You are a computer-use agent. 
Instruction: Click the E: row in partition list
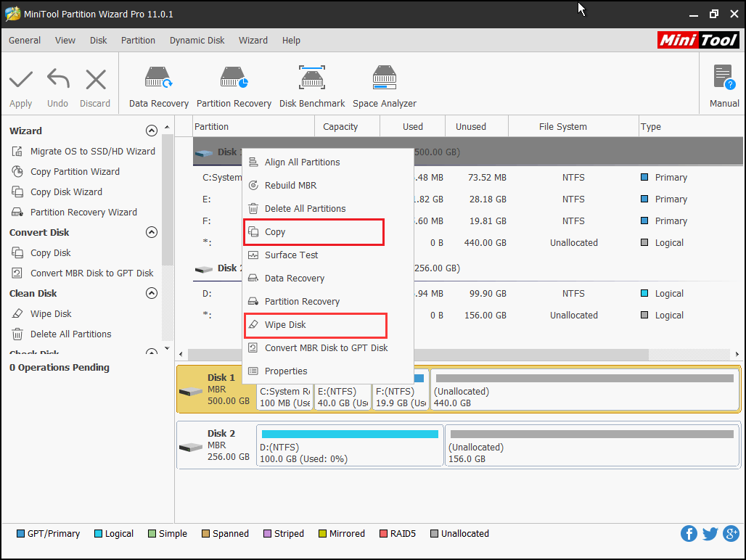(468, 199)
